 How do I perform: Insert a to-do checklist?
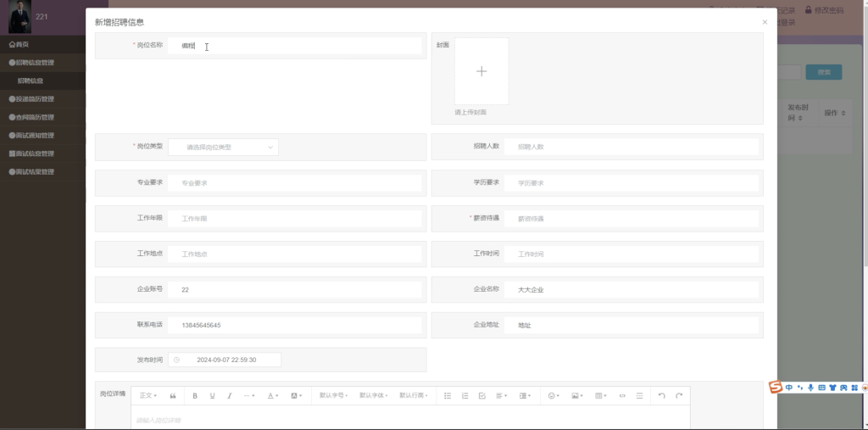point(481,395)
